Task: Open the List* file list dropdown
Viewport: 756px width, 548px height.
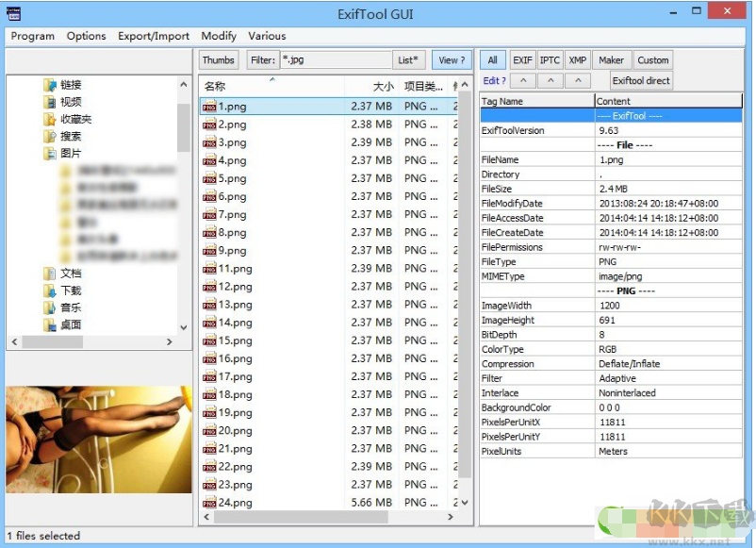Action: pos(410,60)
